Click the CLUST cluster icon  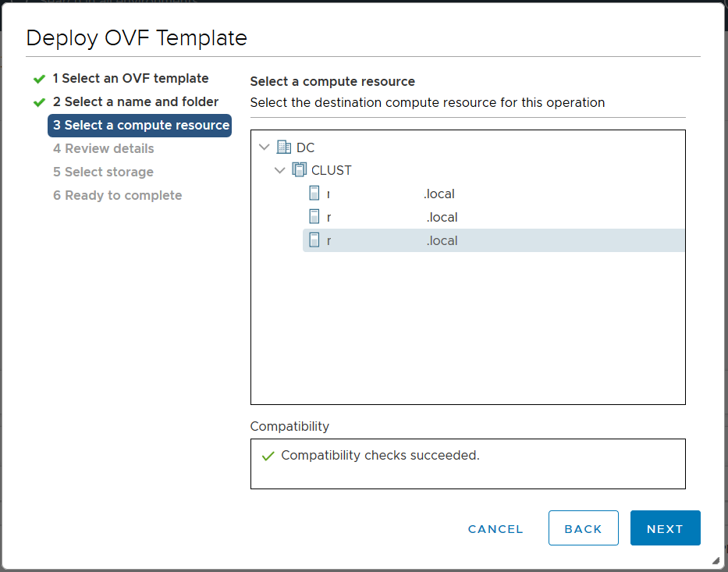299,170
